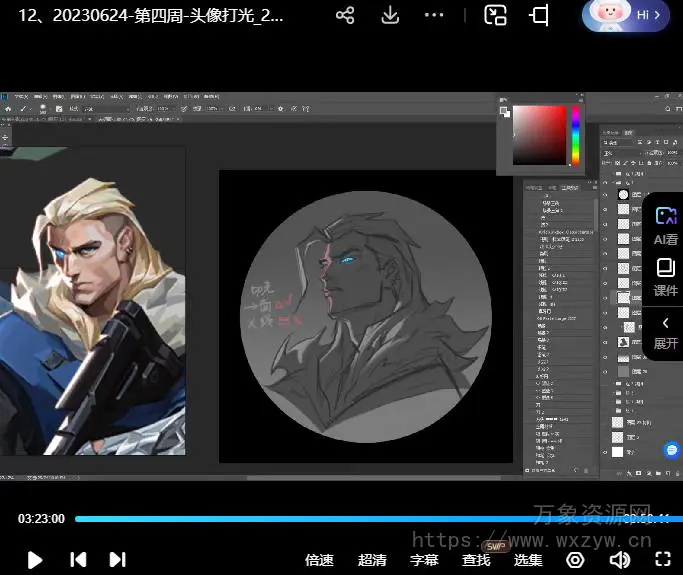Open the 倍速 playback speed menu

coord(319,560)
